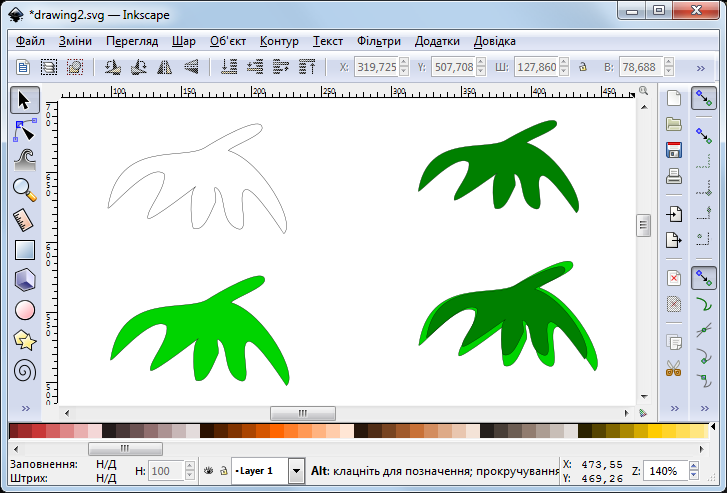Toggle the width-height lock icon

tap(582, 67)
